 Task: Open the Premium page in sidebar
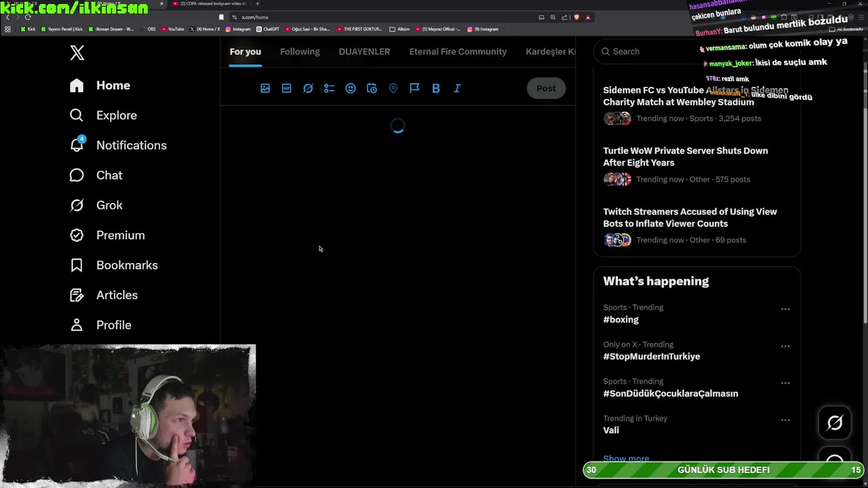(x=107, y=235)
